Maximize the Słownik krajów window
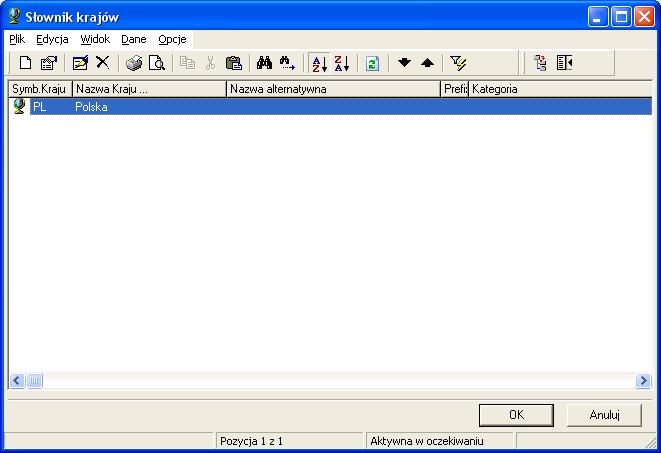The image size is (661, 453). click(x=621, y=17)
